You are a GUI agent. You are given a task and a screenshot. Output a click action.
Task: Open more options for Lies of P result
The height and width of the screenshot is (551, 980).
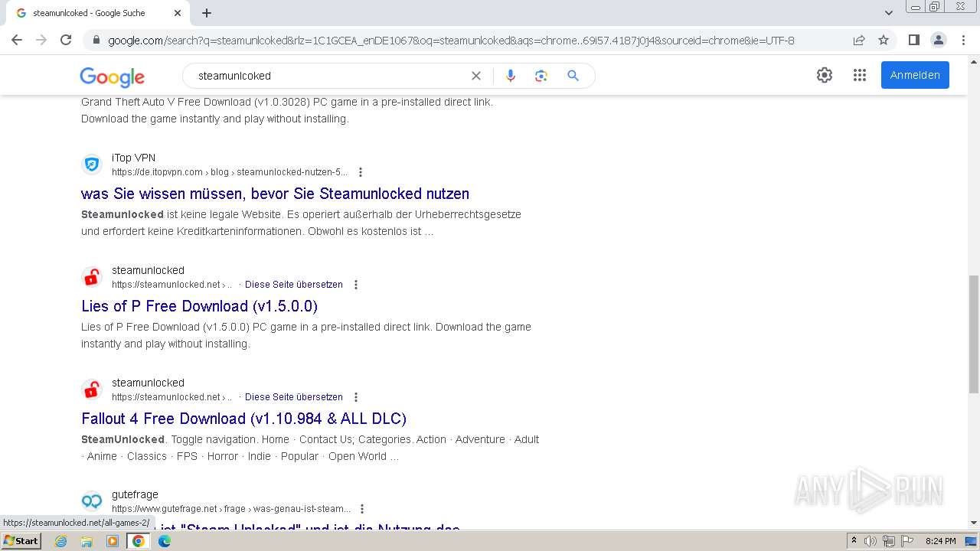[x=355, y=285]
